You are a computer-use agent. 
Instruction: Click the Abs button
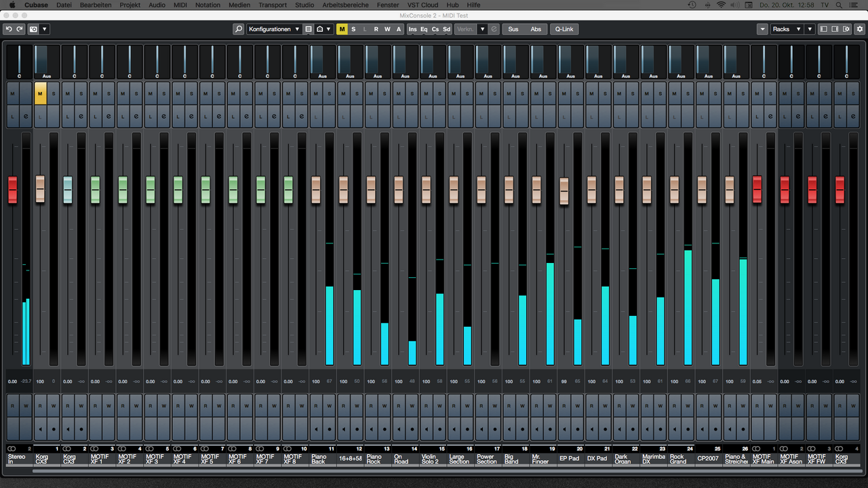pos(536,29)
